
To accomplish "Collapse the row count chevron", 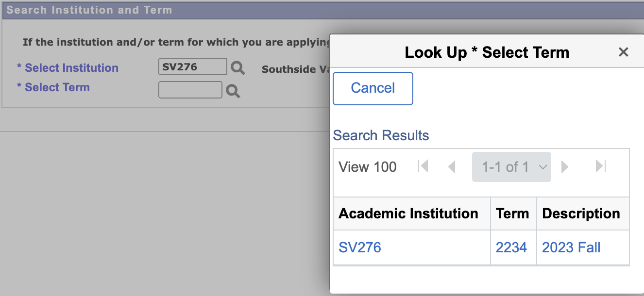I will pos(544,167).
